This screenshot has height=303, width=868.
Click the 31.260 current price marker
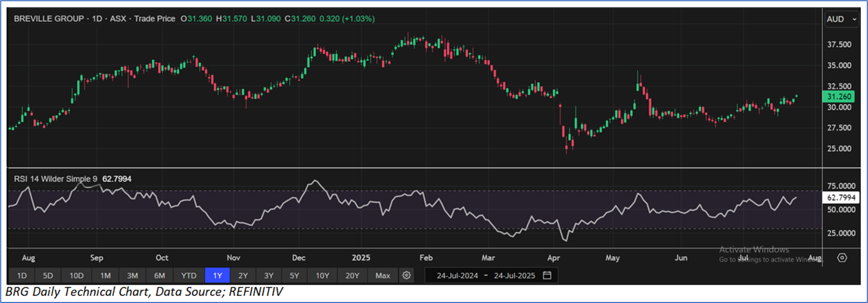coord(839,97)
